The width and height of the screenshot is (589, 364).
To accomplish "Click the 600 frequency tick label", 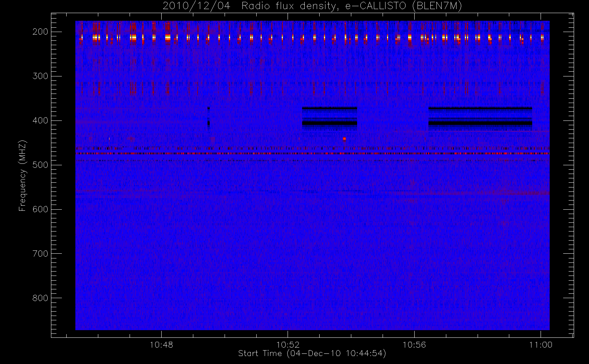I will (40, 209).
